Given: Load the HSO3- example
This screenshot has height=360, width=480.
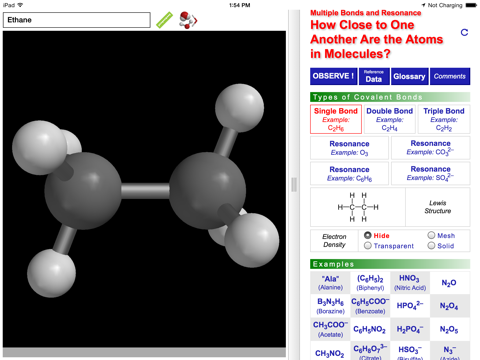Looking at the screenshot, I should (410, 351).
